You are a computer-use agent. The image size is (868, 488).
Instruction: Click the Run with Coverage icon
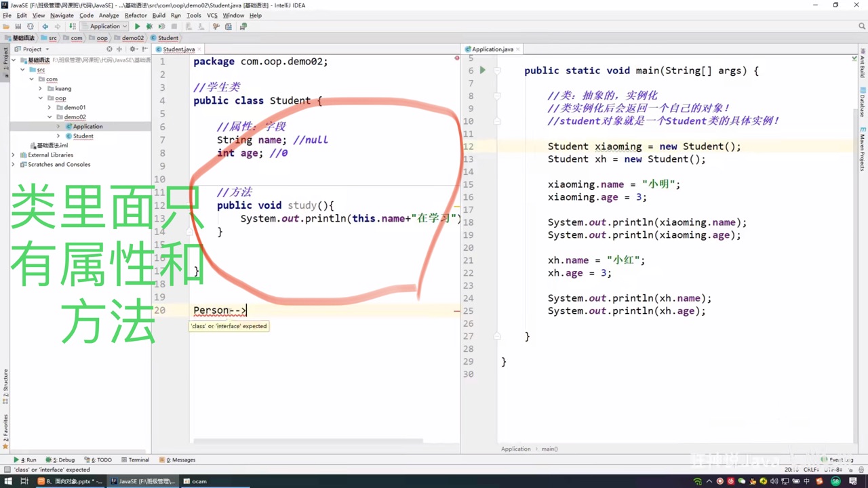pos(161,26)
